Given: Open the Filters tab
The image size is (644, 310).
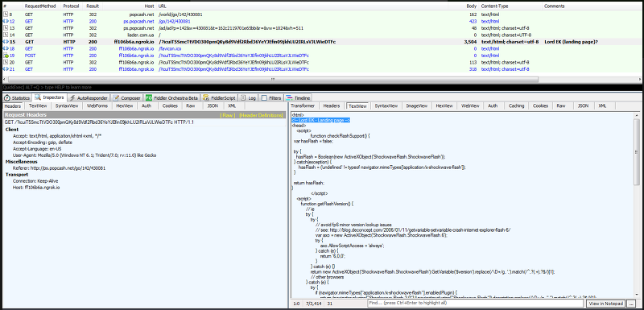Looking at the screenshot, I should [x=271, y=98].
